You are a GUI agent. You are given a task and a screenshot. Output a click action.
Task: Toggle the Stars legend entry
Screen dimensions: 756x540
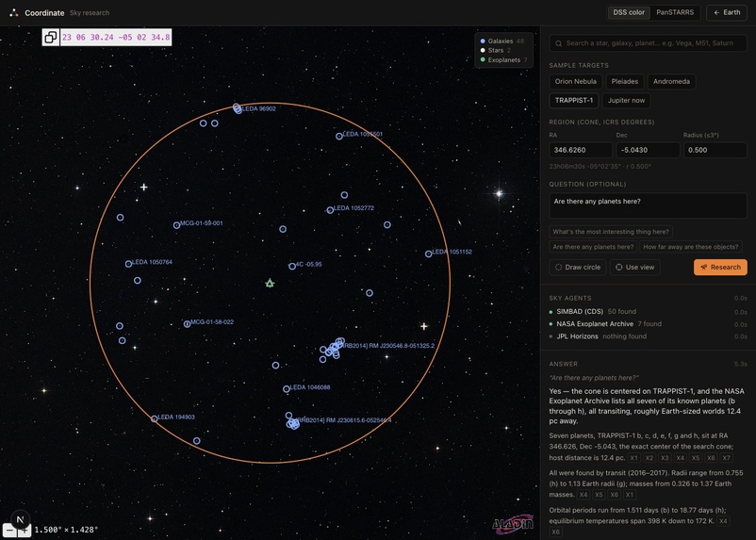(496, 50)
